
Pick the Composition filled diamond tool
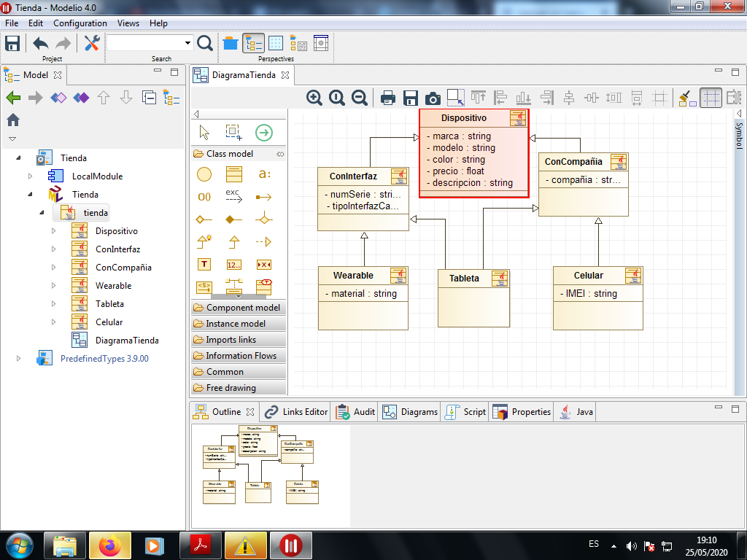pos(234,219)
